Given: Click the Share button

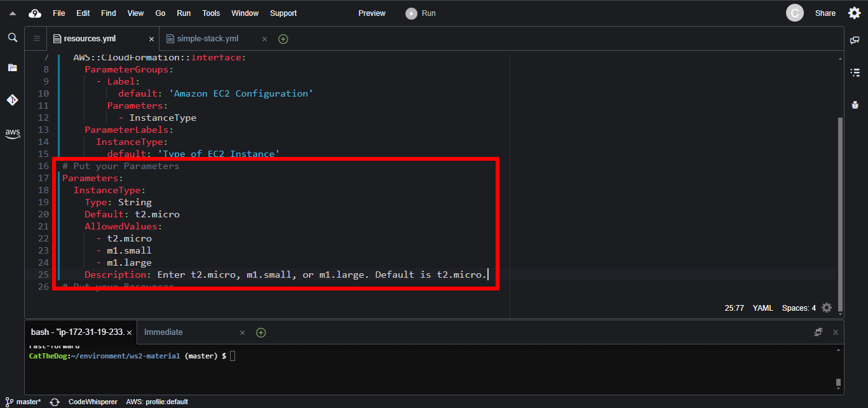Looking at the screenshot, I should [825, 13].
